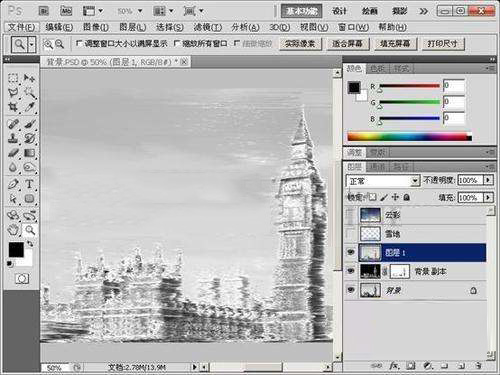Expand more workspaces with >> arrow
500x375 pixels.
click(423, 11)
